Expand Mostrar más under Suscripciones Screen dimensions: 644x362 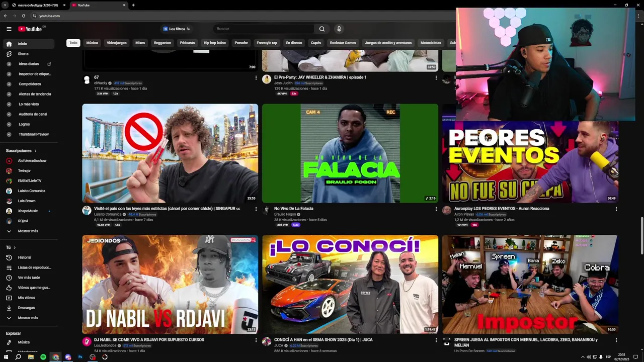tap(28, 231)
